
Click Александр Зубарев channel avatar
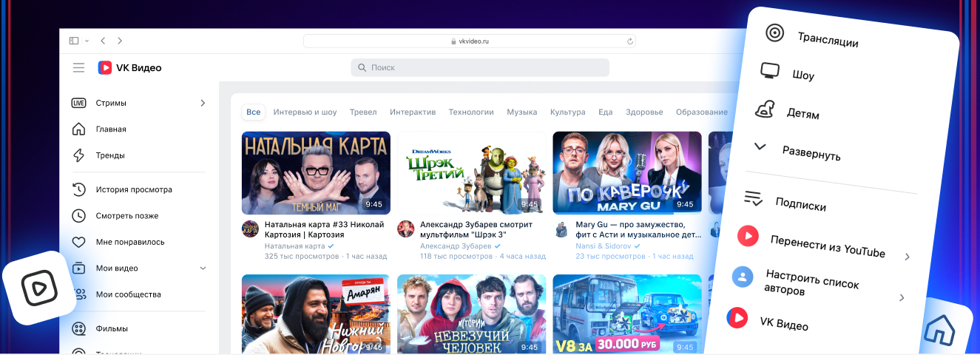point(405,229)
